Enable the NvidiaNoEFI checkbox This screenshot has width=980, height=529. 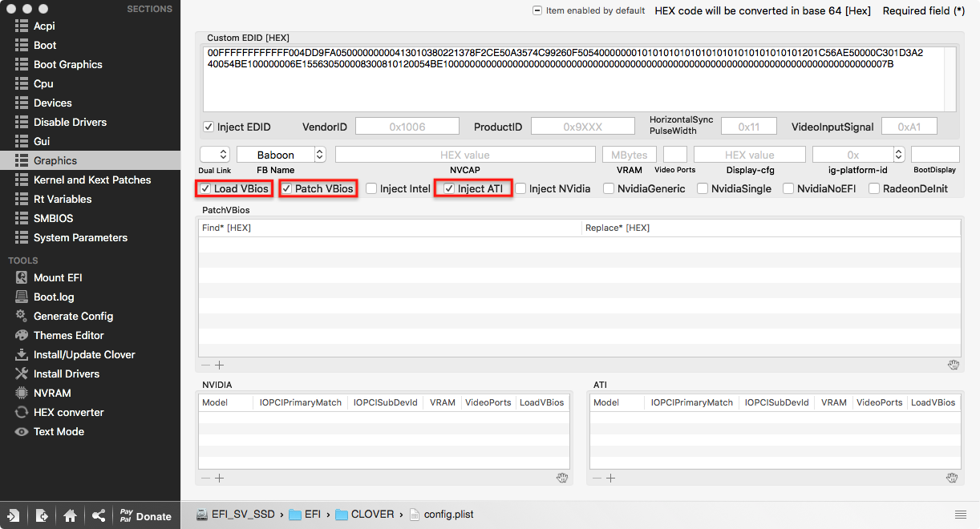coord(788,188)
